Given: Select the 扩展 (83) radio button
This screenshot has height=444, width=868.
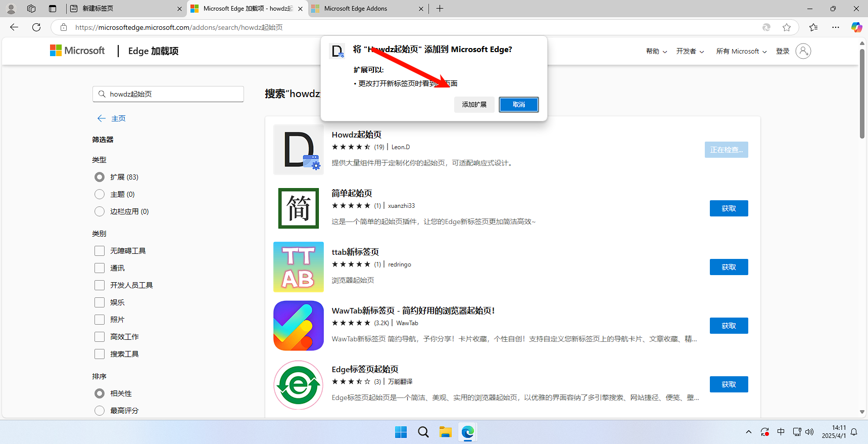Looking at the screenshot, I should [x=100, y=177].
